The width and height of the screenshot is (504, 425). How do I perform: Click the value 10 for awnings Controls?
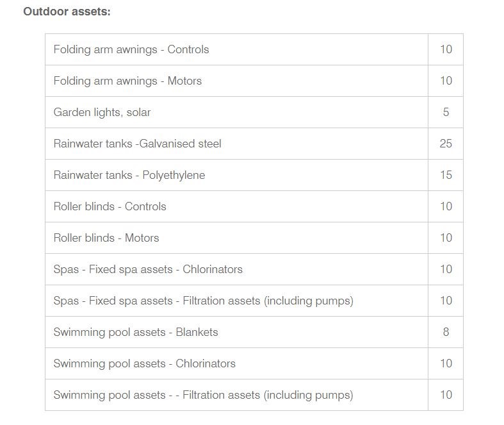(446, 49)
